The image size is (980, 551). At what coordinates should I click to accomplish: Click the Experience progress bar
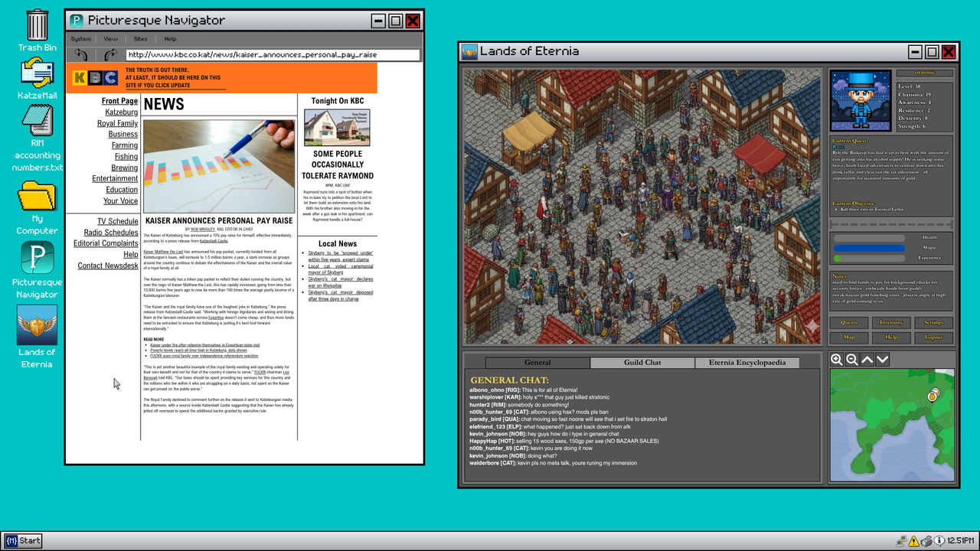point(869,259)
